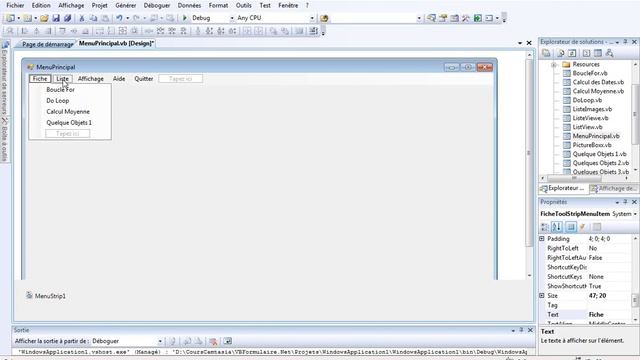The height and width of the screenshot is (360, 640).
Task: Click the Save floppy disk icon
Action: click(x=56, y=18)
